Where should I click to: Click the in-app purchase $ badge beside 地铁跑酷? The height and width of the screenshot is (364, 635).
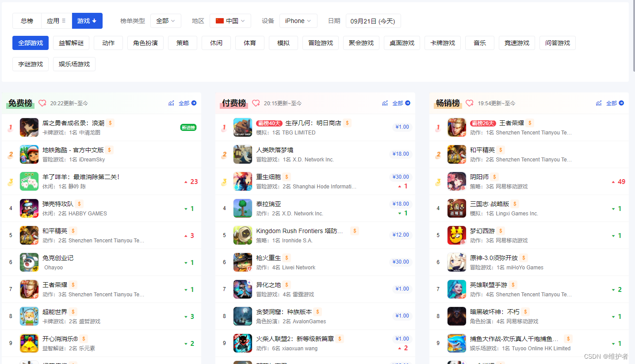pyautogui.click(x=110, y=150)
